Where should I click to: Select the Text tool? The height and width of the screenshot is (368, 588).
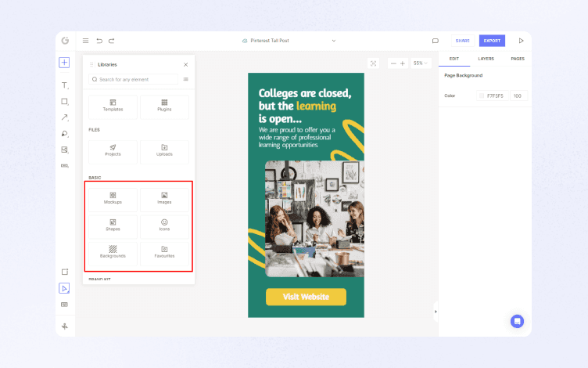pyautogui.click(x=64, y=85)
